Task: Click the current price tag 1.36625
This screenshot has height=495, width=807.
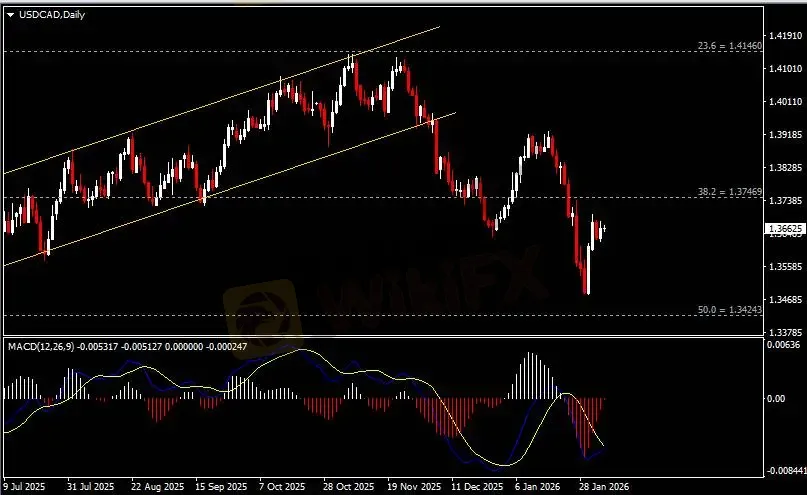Action: pos(785,228)
